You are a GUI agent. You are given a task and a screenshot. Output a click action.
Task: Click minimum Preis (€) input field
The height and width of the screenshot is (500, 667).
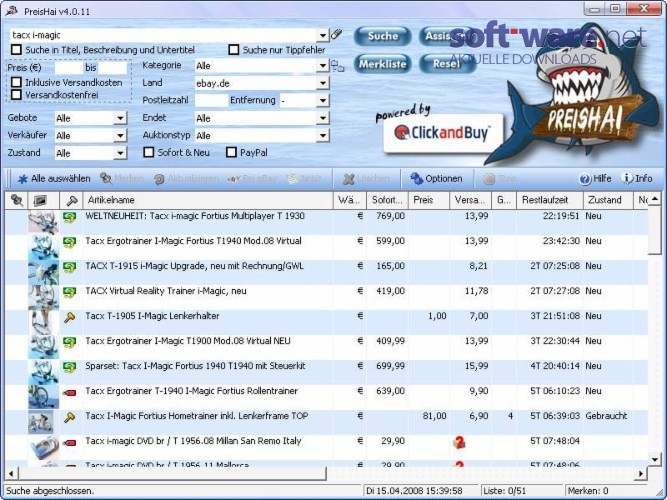69,68
